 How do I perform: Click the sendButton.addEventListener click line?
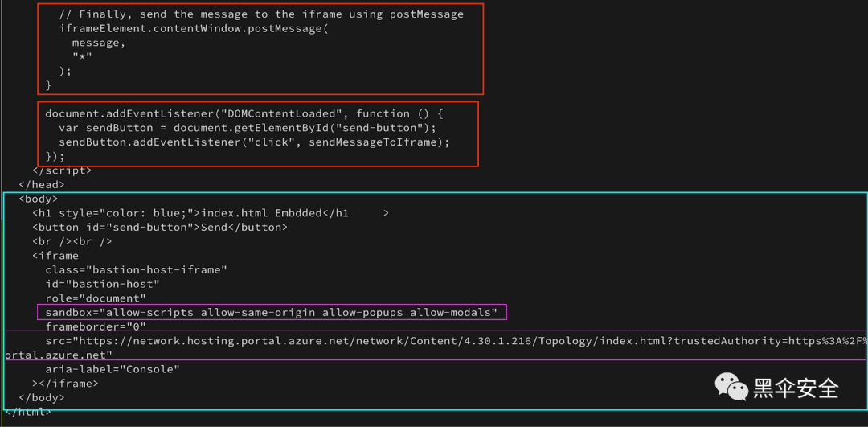coord(255,142)
